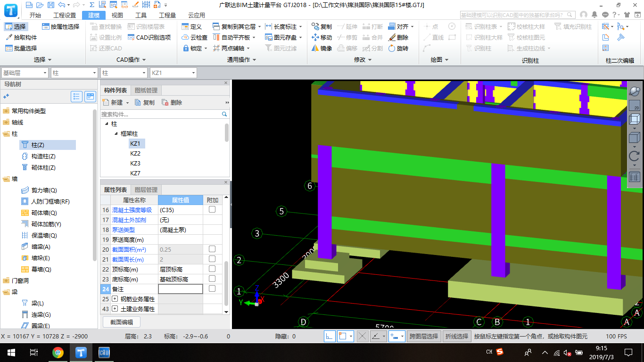This screenshot has height=362, width=644.
Task: Open CAD识别选项 options
Action: pyautogui.click(x=149, y=37)
